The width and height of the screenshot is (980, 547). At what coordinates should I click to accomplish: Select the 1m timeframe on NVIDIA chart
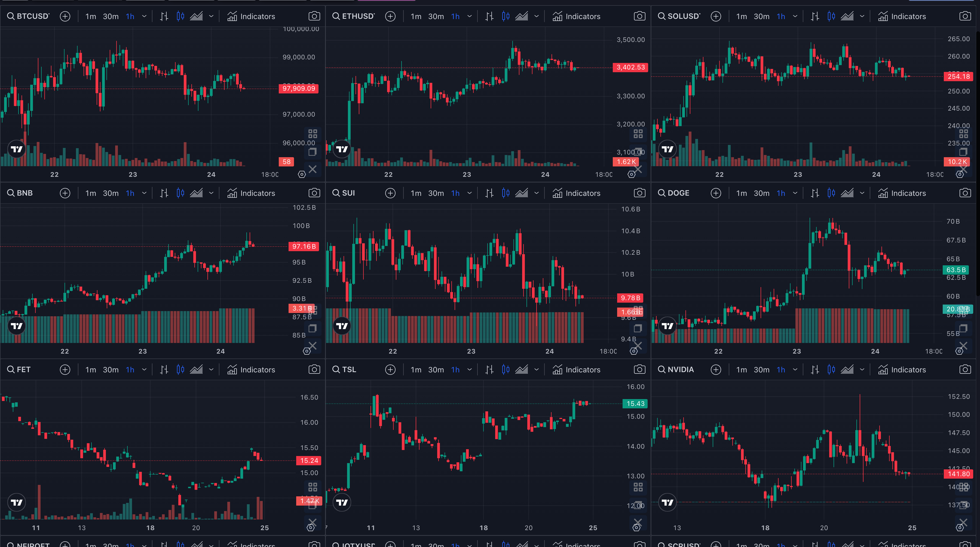tap(742, 369)
